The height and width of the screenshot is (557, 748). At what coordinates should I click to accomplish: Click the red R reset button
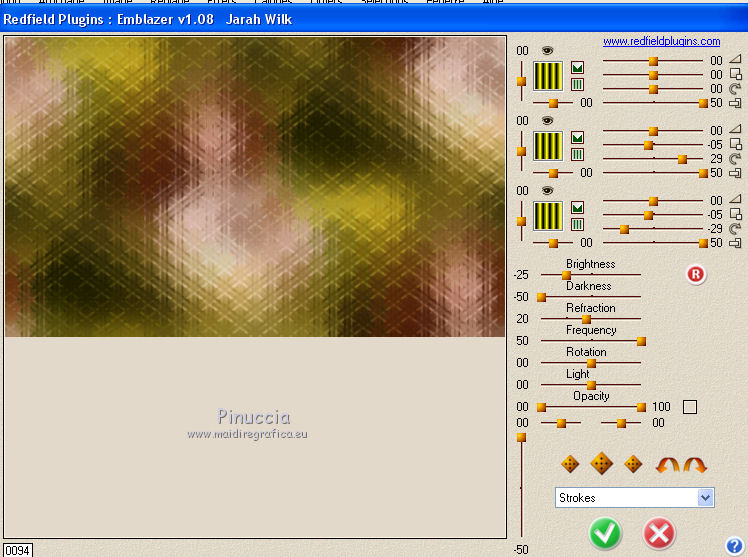click(x=696, y=274)
